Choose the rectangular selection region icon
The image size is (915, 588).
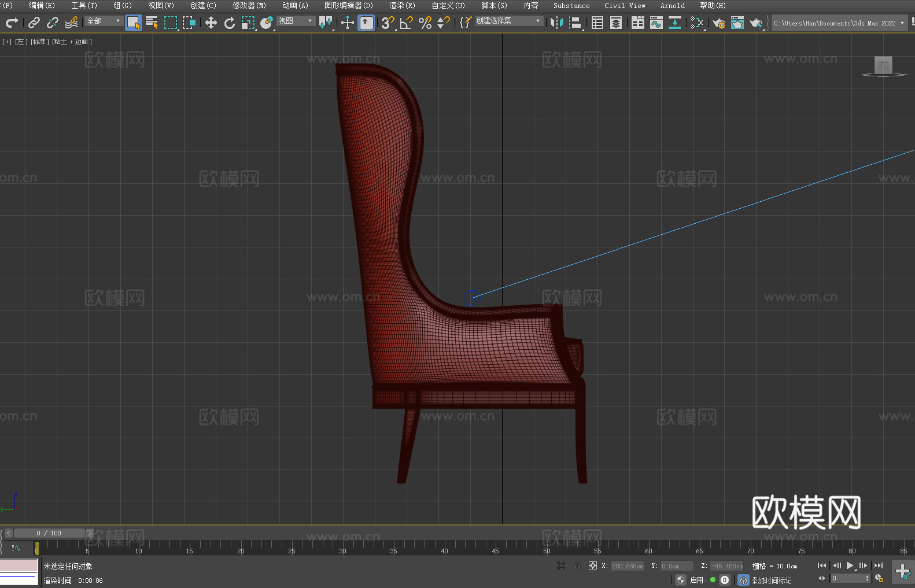171,23
